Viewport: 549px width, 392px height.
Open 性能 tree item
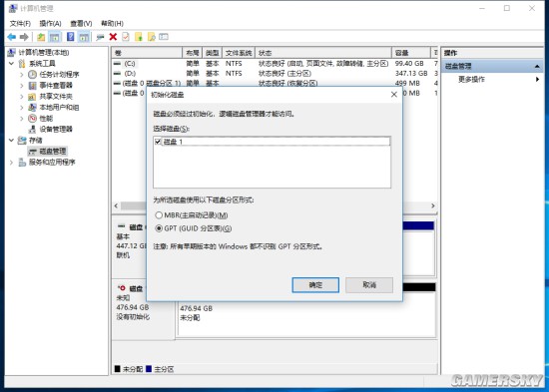coord(46,119)
